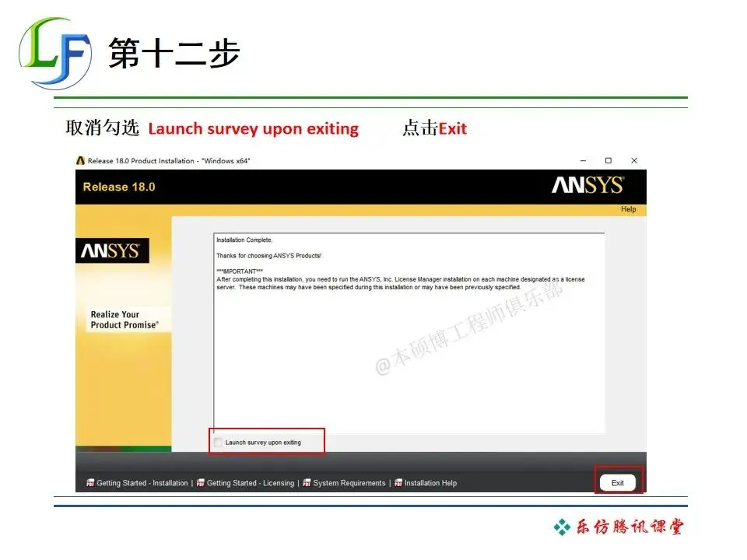The image size is (747, 560).
Task: Click the 'Installation Complete.' text line
Action: [x=244, y=240]
